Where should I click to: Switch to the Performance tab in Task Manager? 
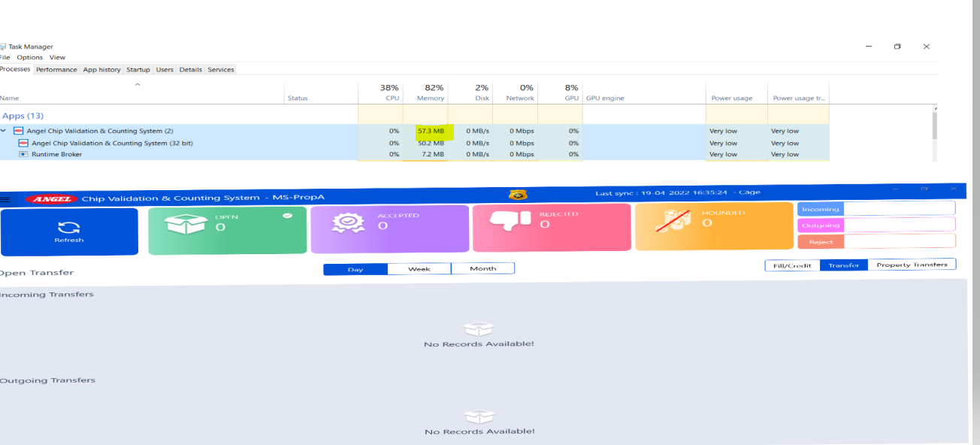point(57,69)
